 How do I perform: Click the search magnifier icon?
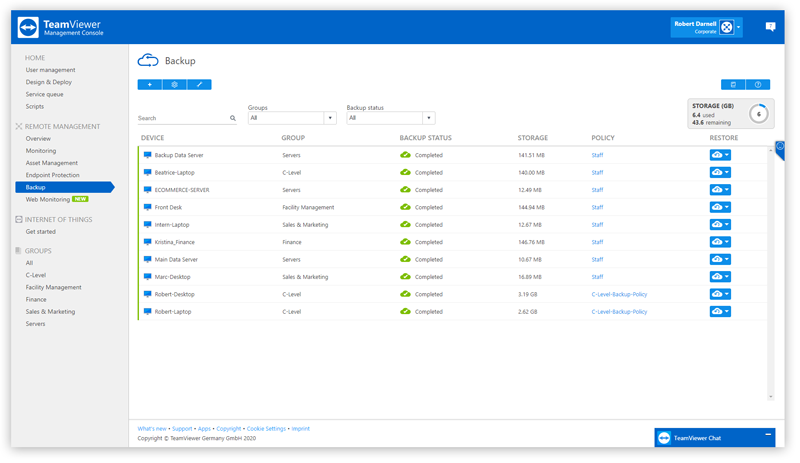click(x=233, y=118)
